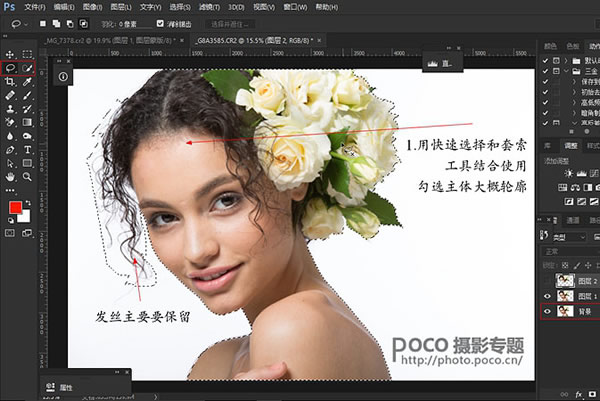The width and height of the screenshot is (600, 401).
Task: Click the red foreground color swatch
Action: pos(15,208)
